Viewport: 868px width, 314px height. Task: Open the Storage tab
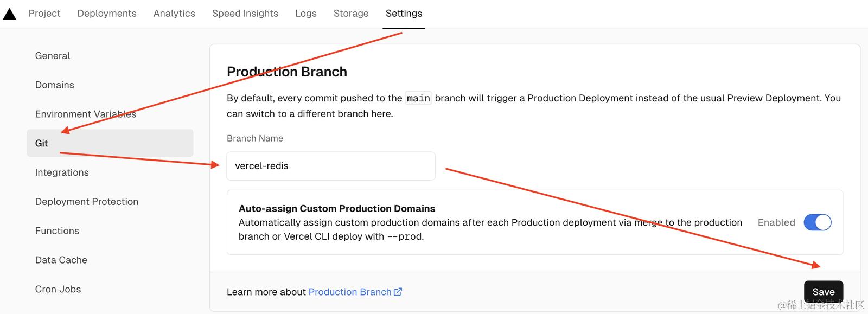[x=351, y=14]
